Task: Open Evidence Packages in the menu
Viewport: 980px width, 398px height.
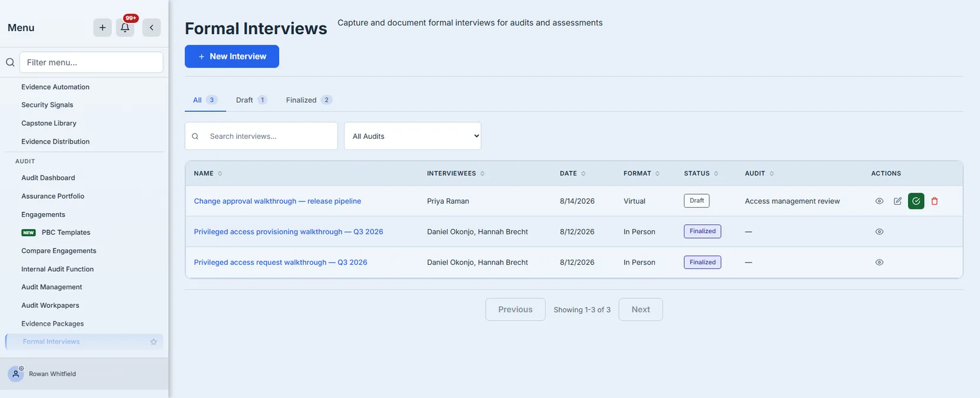Action: pos(52,324)
